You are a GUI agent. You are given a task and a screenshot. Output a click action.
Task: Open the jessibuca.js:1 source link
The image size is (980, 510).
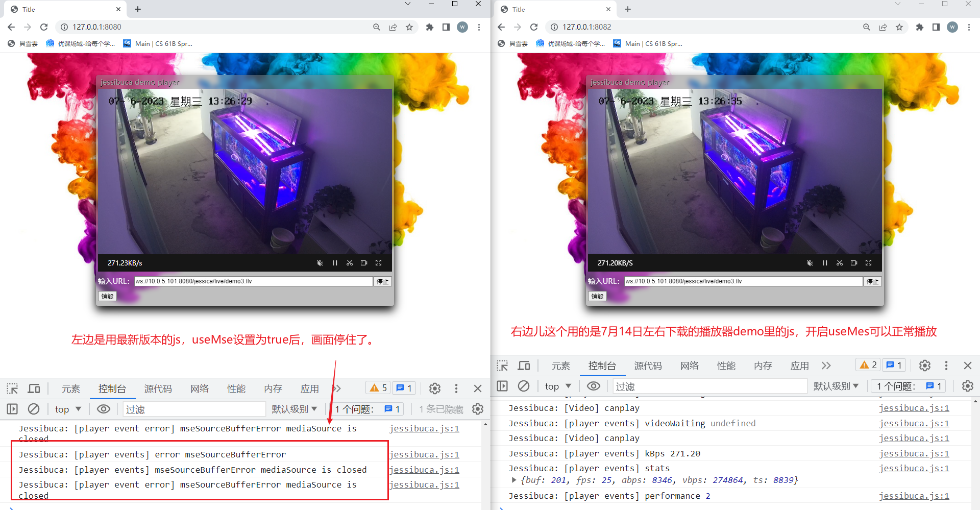tap(914, 408)
